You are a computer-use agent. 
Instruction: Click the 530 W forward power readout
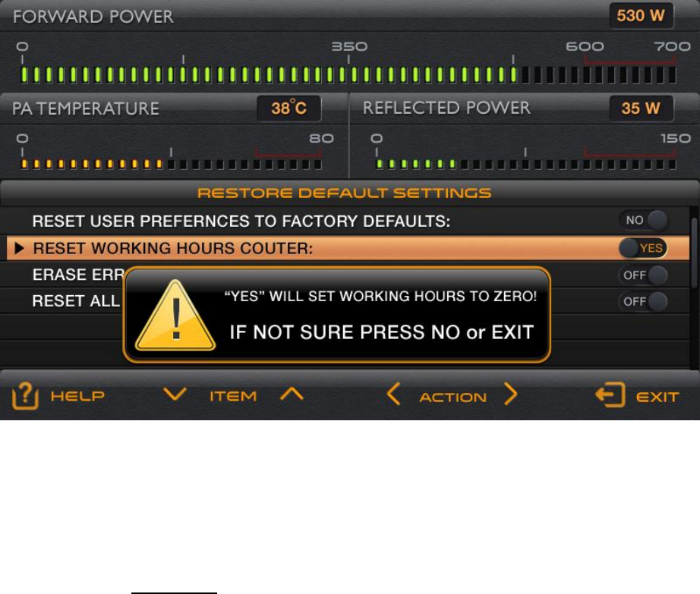pos(641,16)
